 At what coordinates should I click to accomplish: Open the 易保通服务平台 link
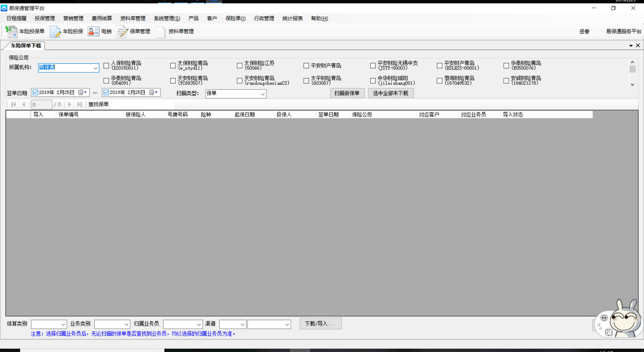click(x=624, y=31)
